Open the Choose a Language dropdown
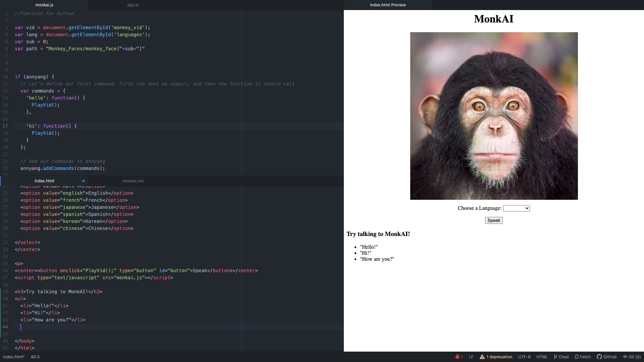Screen dimensions: 644x362 (x=516, y=208)
